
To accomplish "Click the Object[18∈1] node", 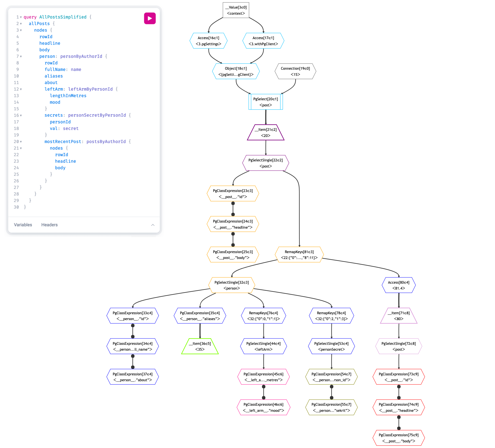I will pos(236,71).
